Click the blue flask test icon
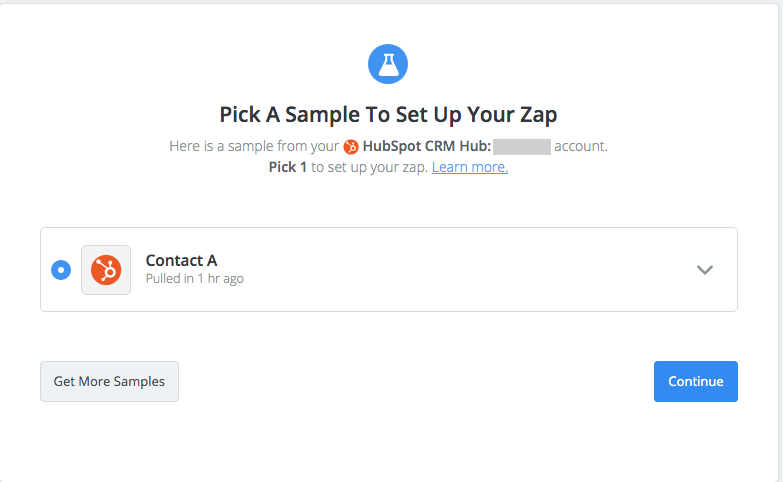 click(388, 64)
